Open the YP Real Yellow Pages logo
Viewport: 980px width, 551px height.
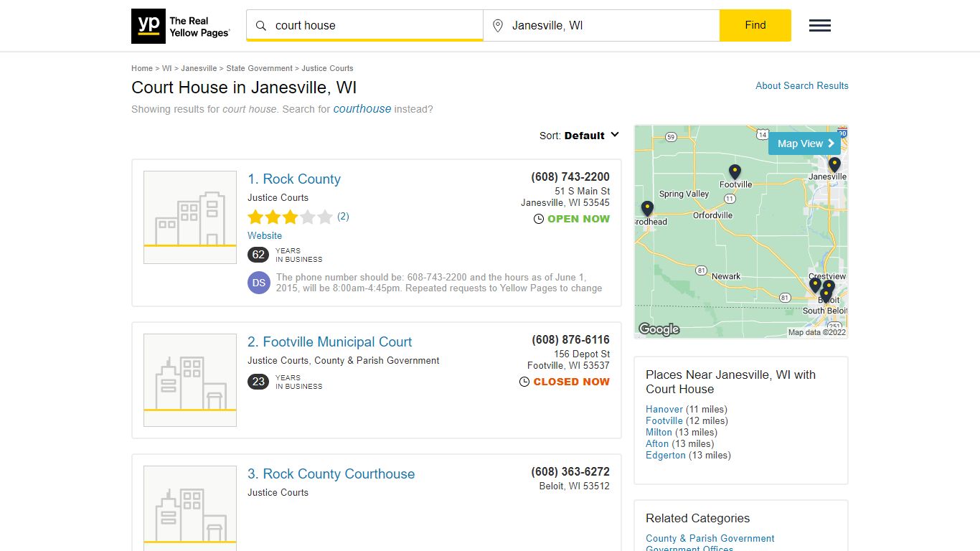click(x=181, y=27)
